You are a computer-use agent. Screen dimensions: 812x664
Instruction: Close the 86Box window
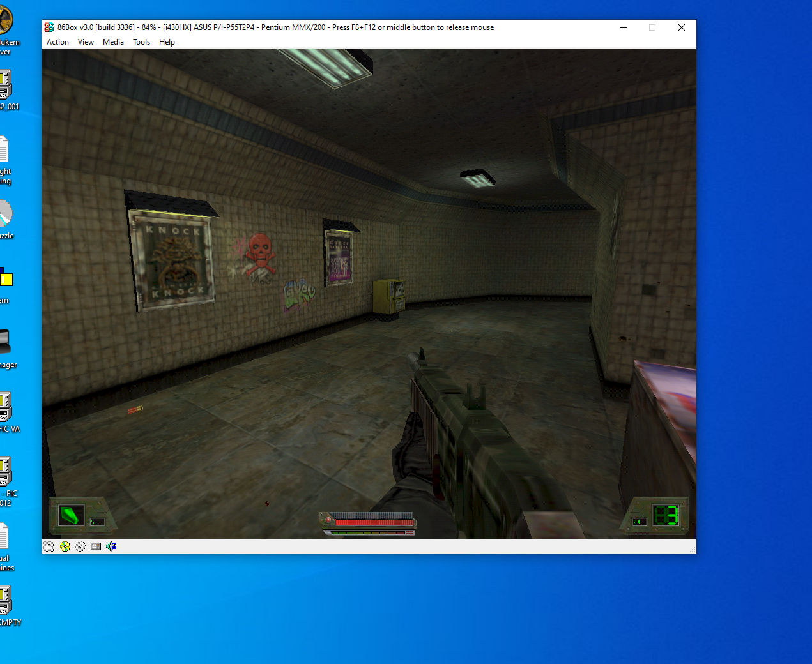682,27
